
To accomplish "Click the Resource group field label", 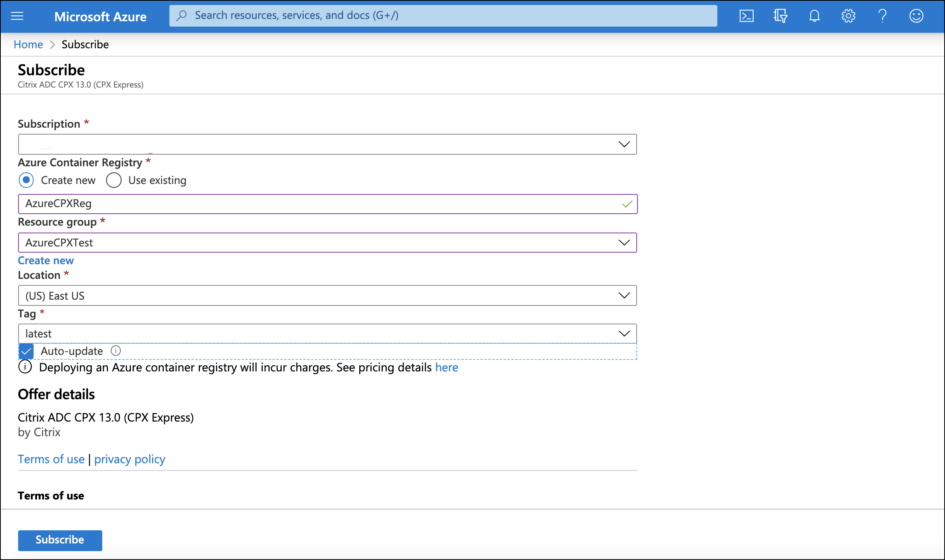I will click(x=57, y=222).
